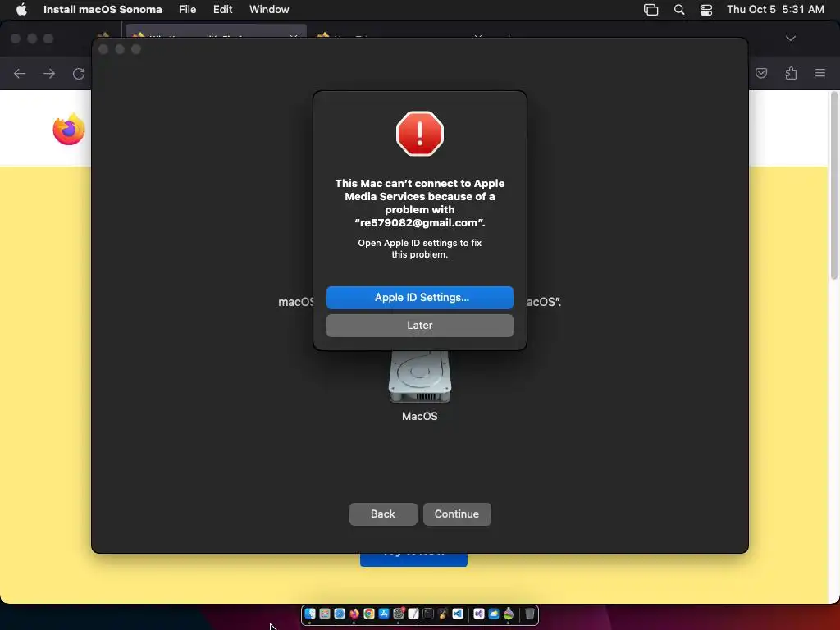Click Continue in the macOS installer

pyautogui.click(x=456, y=514)
